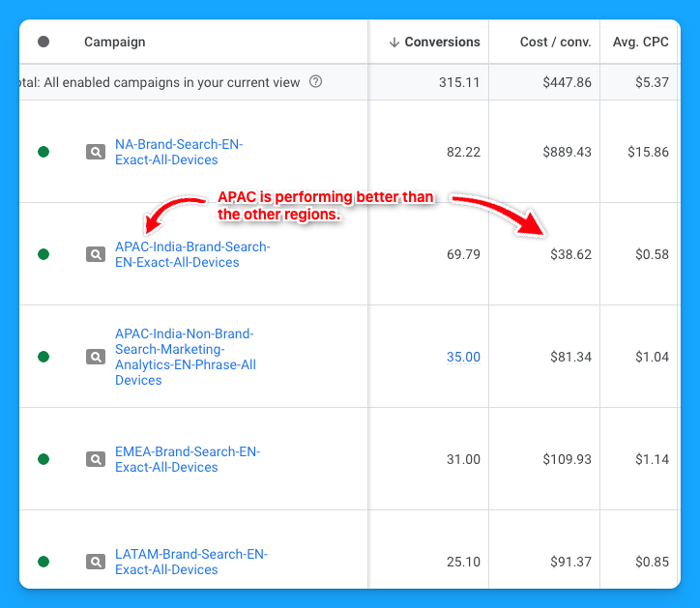Select NA campaign average CPC $15.86
The width and height of the screenshot is (700, 608).
(648, 152)
